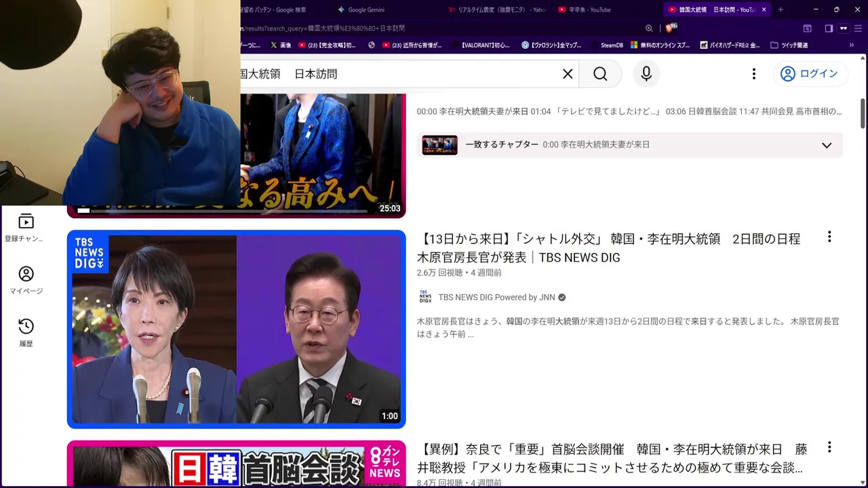Close the 韓国大統領 日本訪問 YouTube tab
Screen dimensions: 868x488
(x=764, y=9)
